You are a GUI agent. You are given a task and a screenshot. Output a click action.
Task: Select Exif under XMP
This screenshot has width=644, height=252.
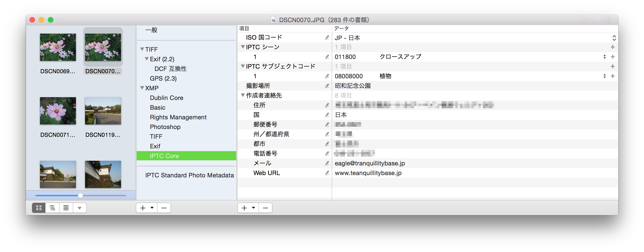(x=155, y=146)
